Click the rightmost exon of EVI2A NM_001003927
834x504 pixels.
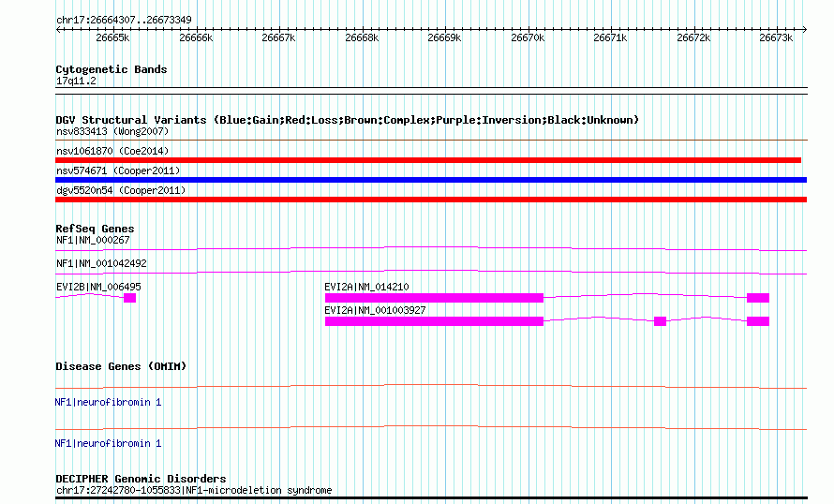click(x=758, y=321)
